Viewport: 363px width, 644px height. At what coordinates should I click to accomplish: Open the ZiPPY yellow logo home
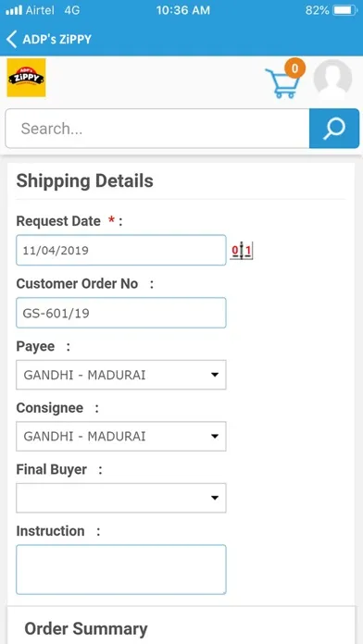point(26,78)
